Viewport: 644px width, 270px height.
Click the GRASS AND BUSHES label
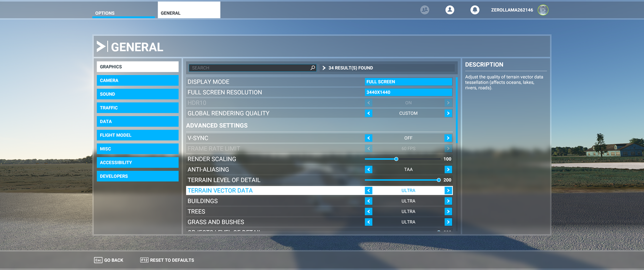pyautogui.click(x=216, y=222)
